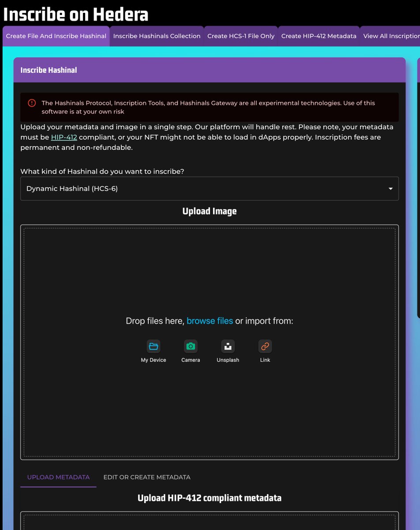Click the Unsplash upload square icon
The width and height of the screenshot is (420, 530).
point(228,346)
